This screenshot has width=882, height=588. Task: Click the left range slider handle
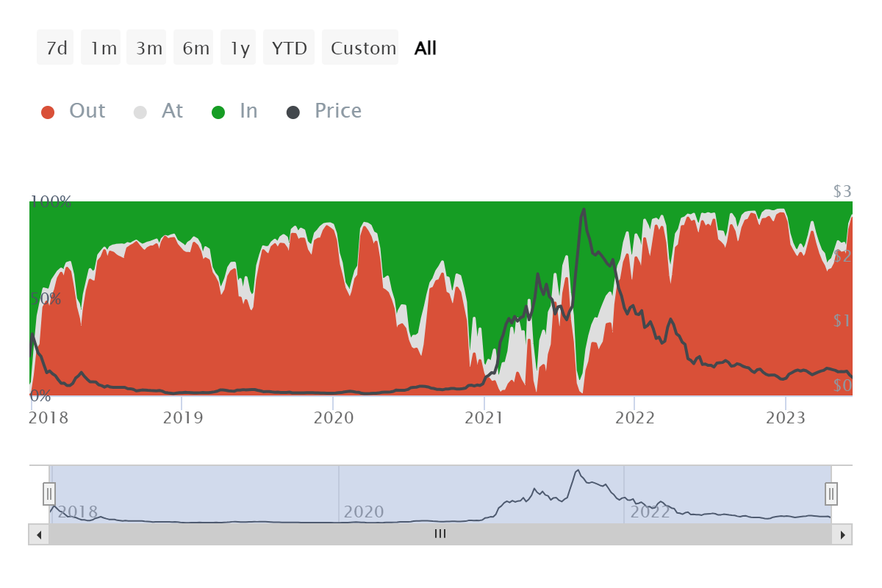(x=49, y=493)
